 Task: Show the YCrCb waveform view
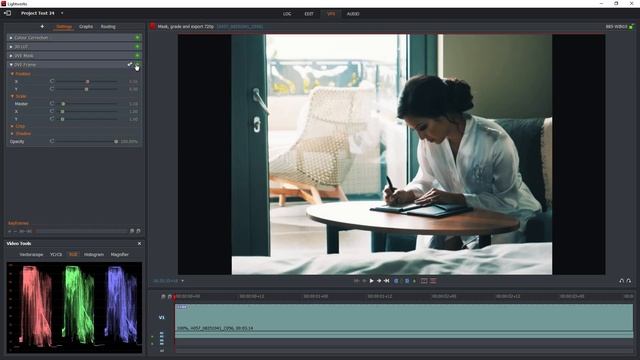point(56,254)
